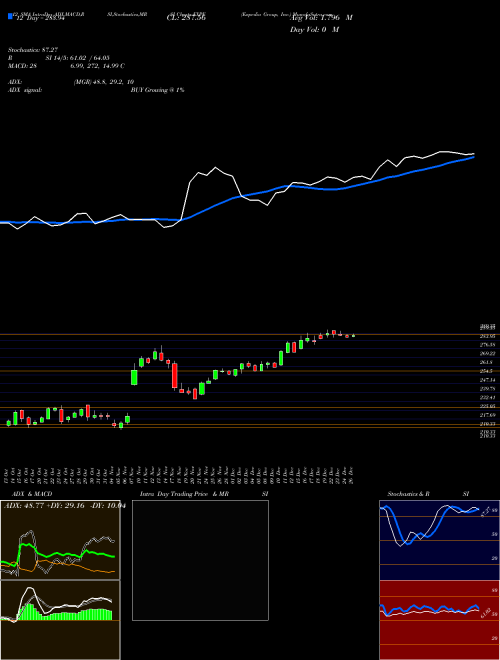Click the ADX (MGR) 48.8, 29.2, 10 values

[104, 82]
